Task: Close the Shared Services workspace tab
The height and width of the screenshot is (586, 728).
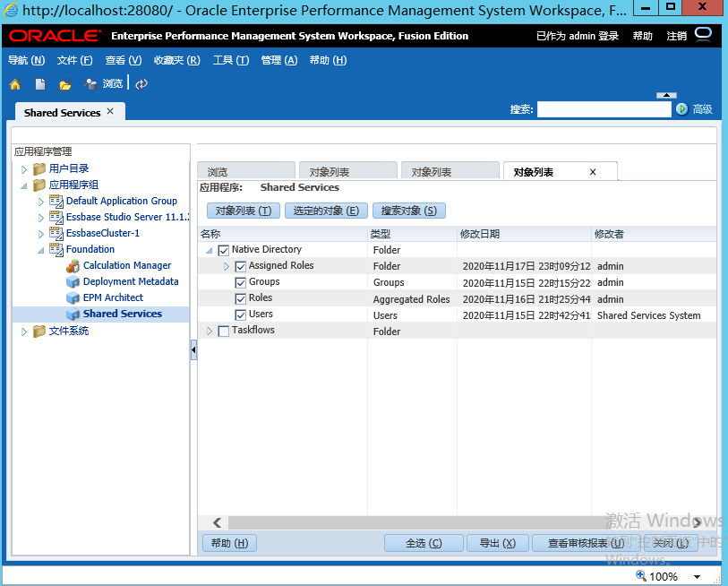Action: [x=110, y=111]
